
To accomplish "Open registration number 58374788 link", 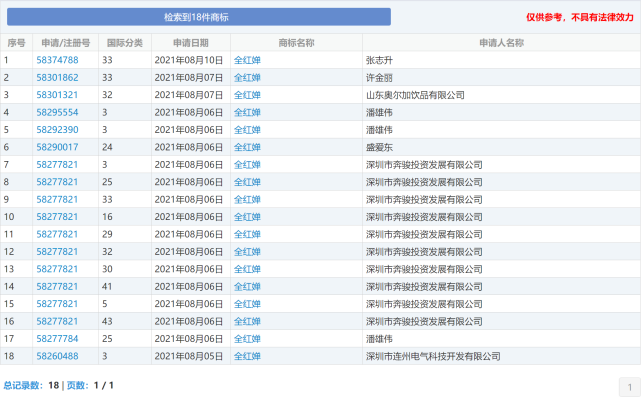I will 57,60.
